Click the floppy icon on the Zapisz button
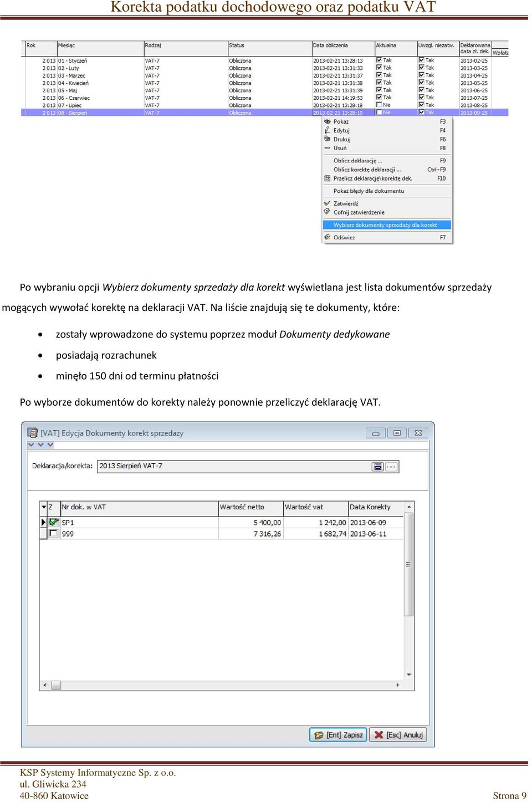 click(319, 735)
